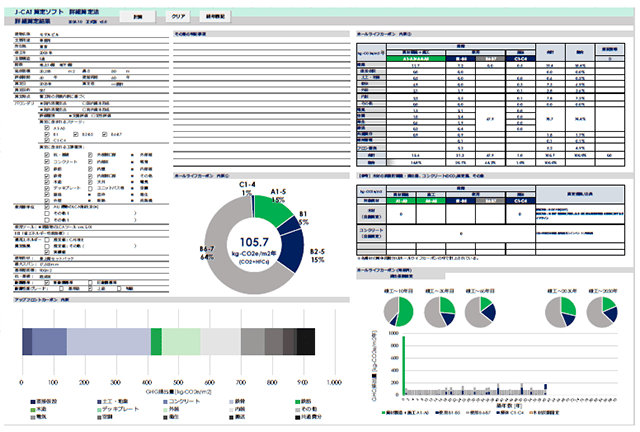Click the green A1-A5 header in the top table
Image resolution: width=640 pixels, height=432 pixels.
416,59
